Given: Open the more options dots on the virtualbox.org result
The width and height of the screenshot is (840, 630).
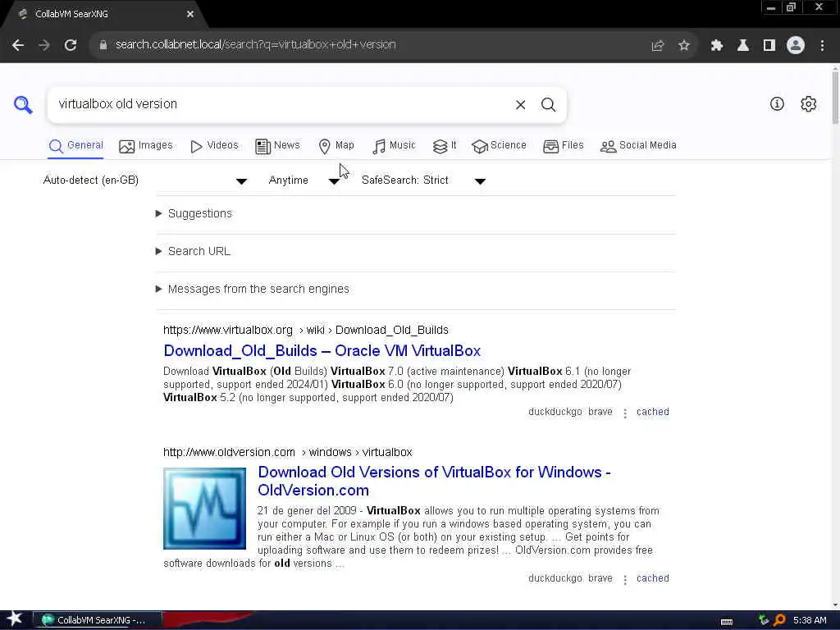Looking at the screenshot, I should pos(624,413).
